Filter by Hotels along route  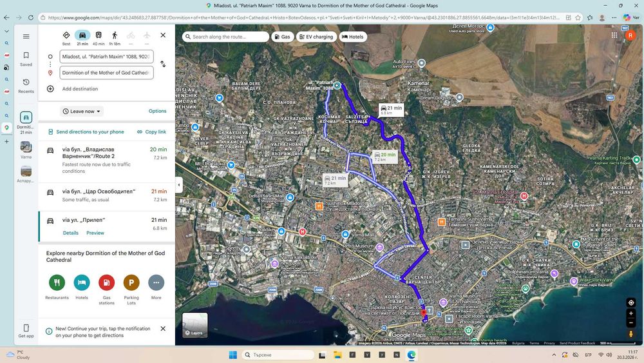(x=353, y=37)
